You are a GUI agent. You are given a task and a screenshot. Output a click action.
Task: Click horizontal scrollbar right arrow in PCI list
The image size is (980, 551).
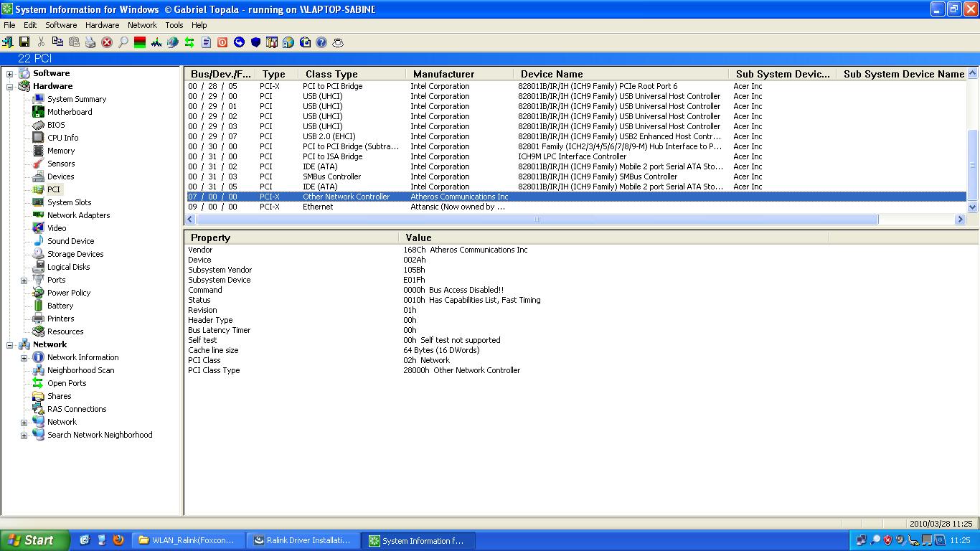961,220
